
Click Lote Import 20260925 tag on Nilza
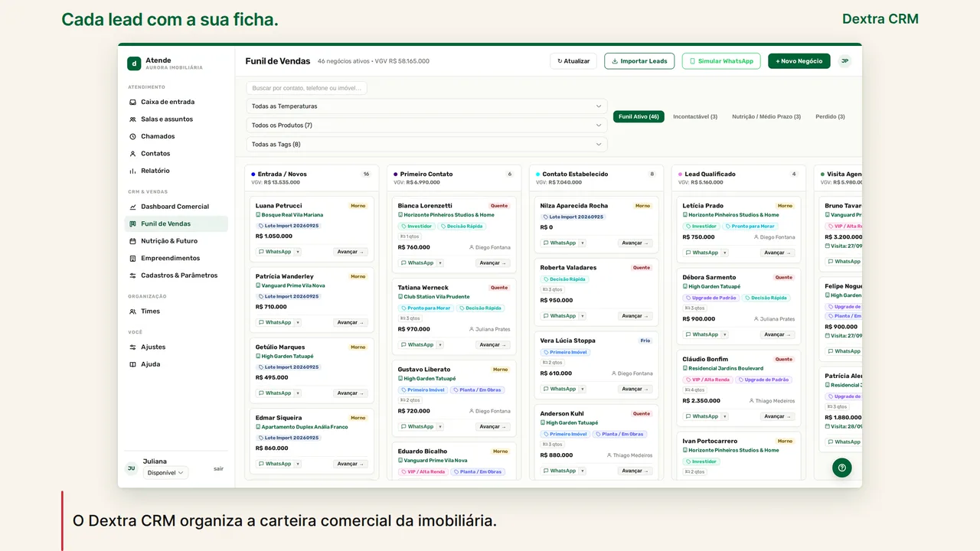tap(573, 217)
